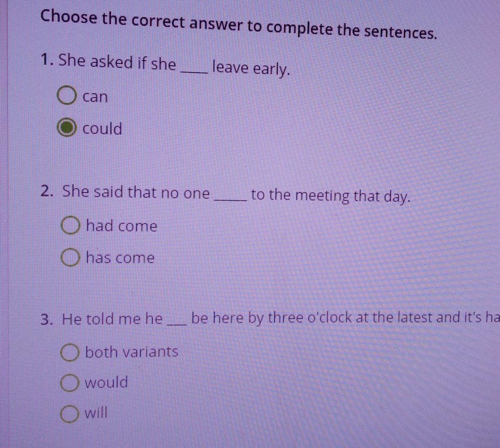
Task: Click the "to the meeting that day" text
Action: tap(330, 196)
